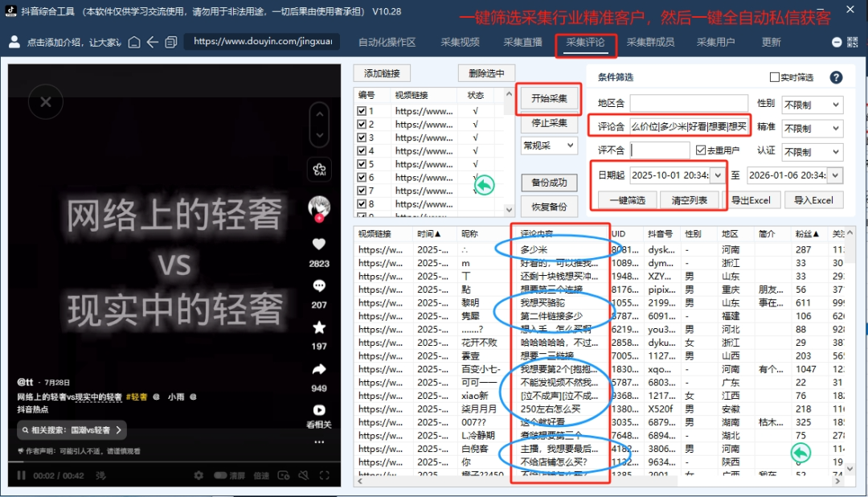
Task: Toggle the 去重用户 checkbox
Action: (701, 150)
